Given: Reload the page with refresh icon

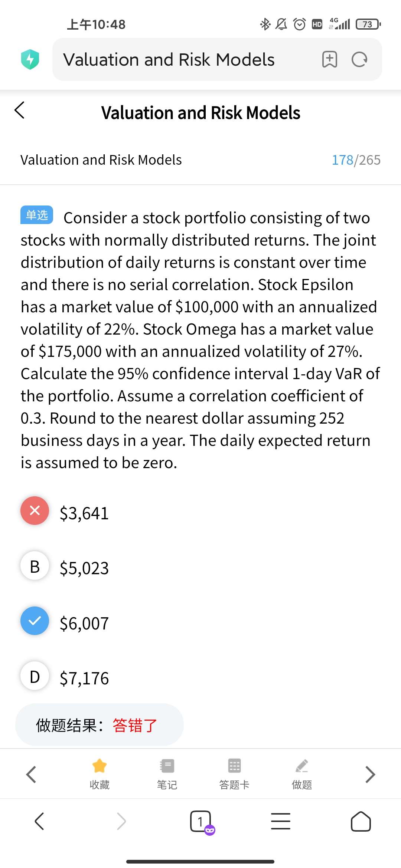Looking at the screenshot, I should pos(359,59).
